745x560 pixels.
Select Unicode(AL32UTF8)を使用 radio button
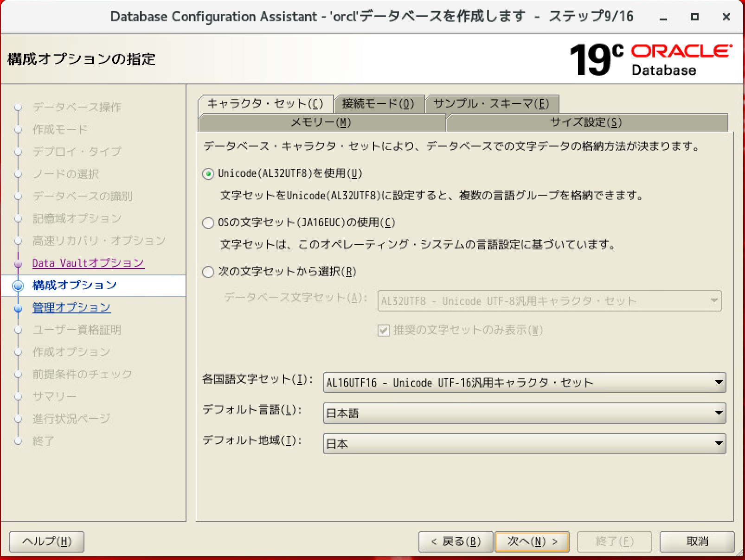coord(208,174)
